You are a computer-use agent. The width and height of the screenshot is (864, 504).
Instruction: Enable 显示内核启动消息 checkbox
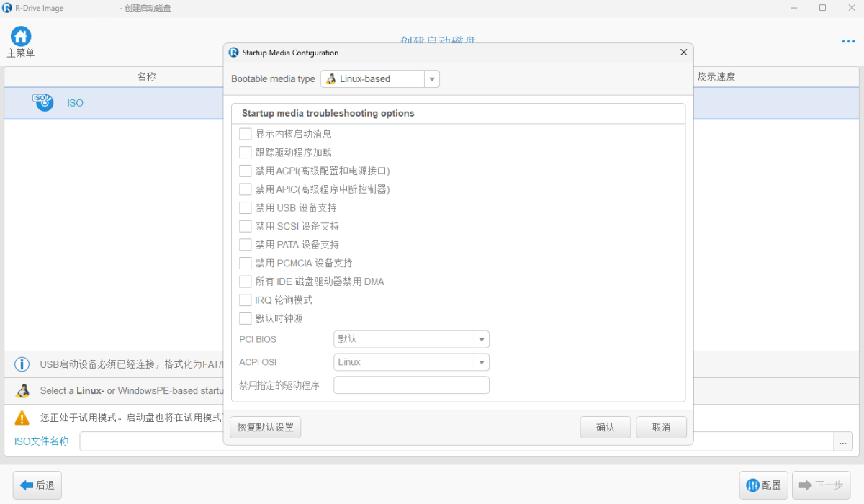(x=246, y=134)
